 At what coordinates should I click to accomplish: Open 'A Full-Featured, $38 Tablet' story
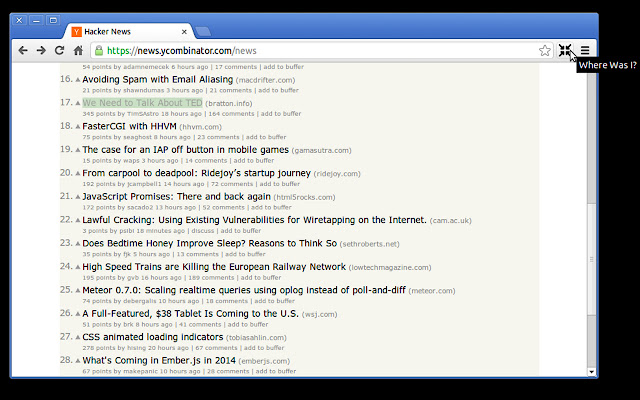190,313
